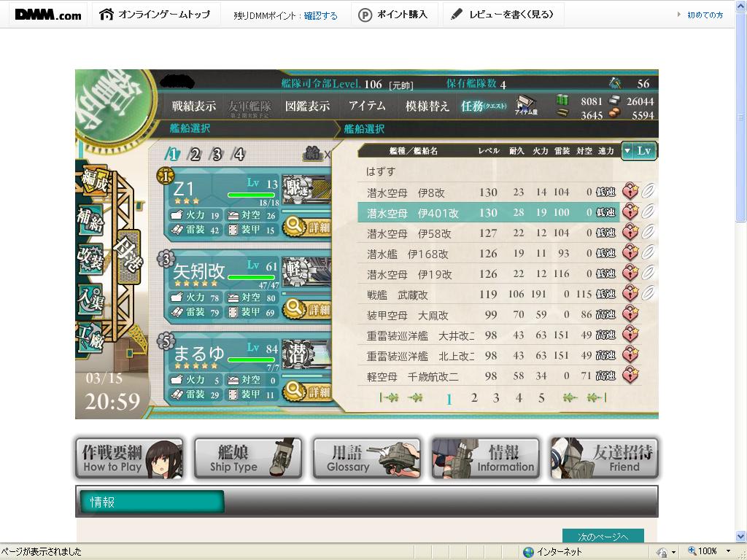Viewport: 747px width, 560px height.
Task: Click 確認する DMM points link
Action: point(321,16)
